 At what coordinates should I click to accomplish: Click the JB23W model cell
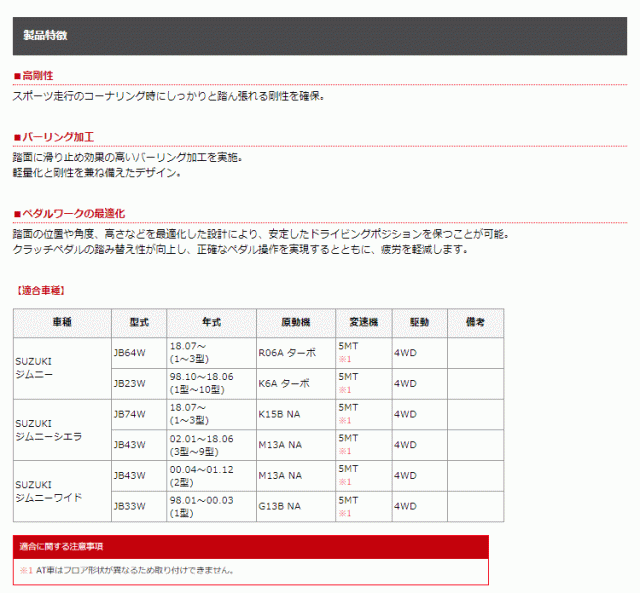tap(130, 383)
